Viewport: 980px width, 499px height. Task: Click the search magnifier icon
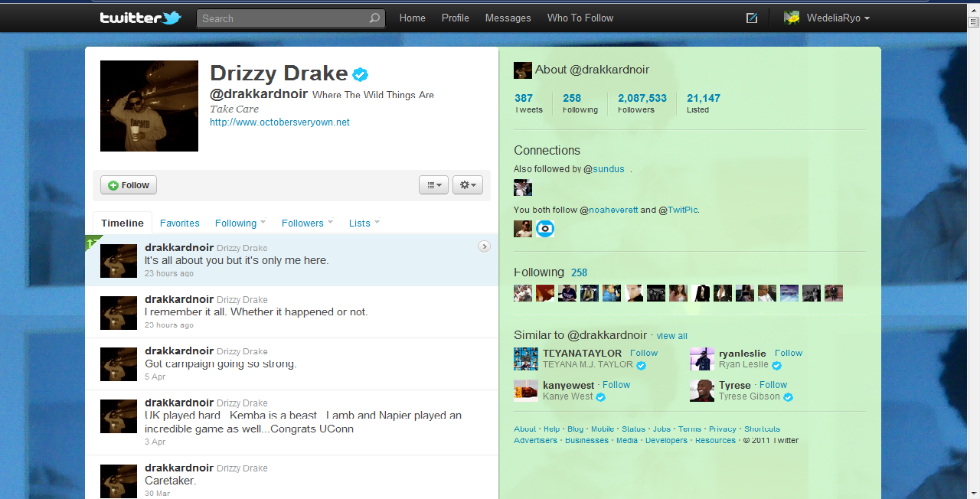373,18
